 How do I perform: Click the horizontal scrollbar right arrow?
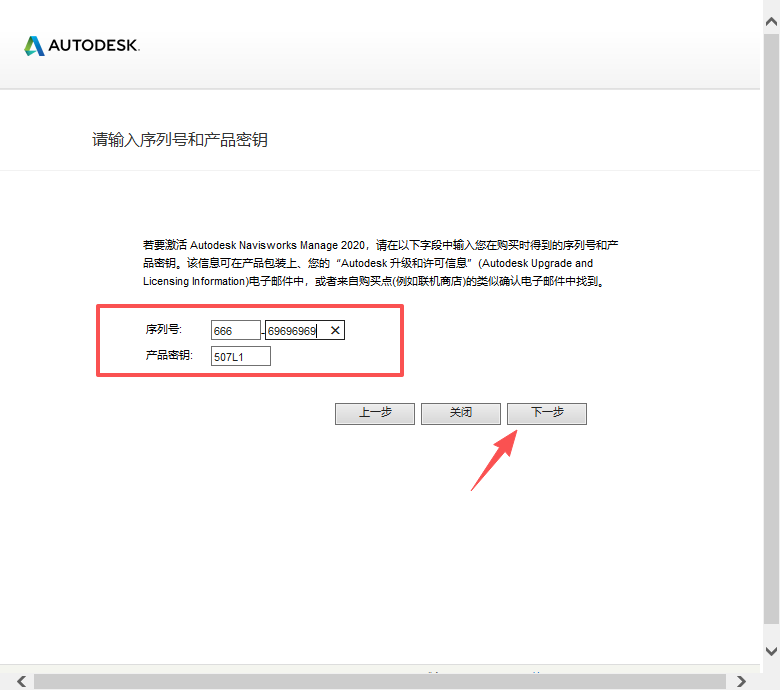[741, 681]
